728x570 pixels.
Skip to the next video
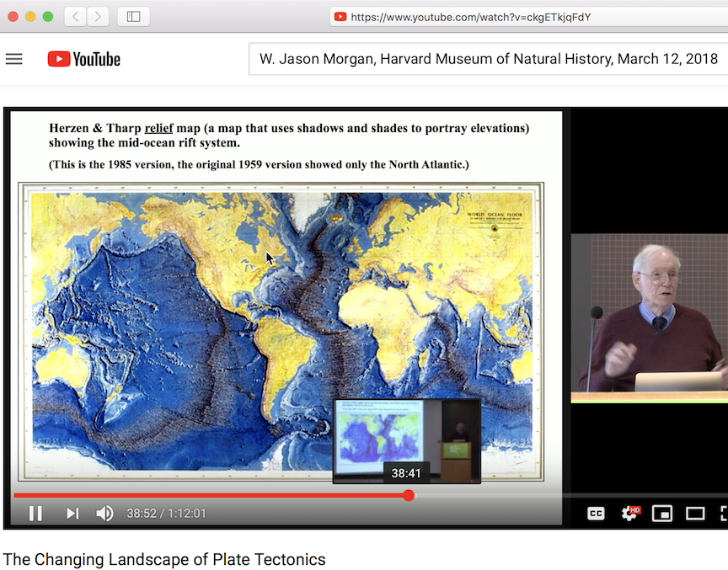coord(72,513)
